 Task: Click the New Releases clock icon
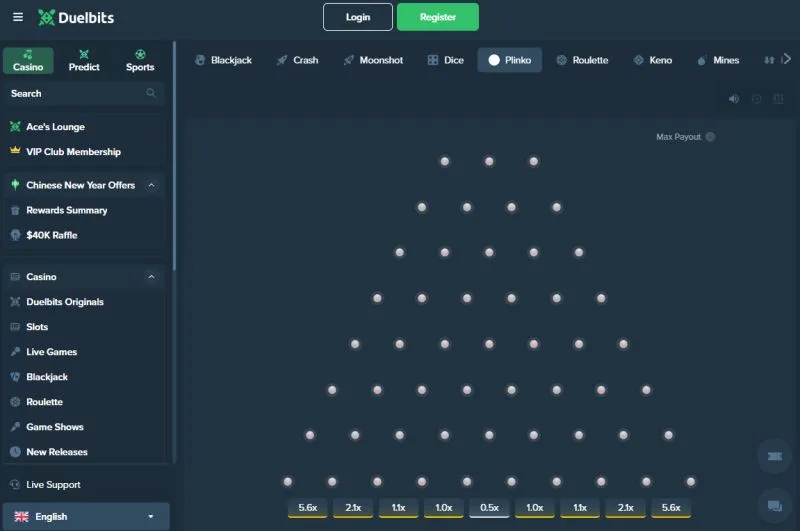click(x=15, y=451)
